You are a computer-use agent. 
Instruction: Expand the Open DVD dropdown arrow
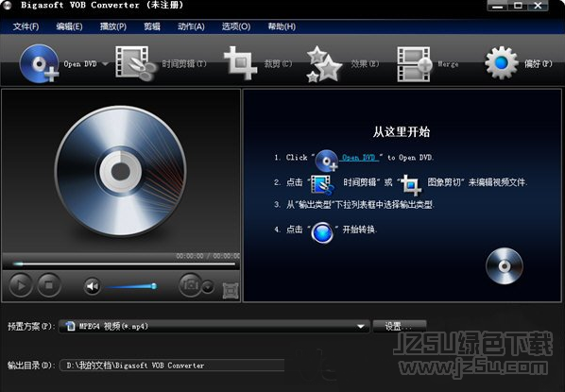point(105,64)
